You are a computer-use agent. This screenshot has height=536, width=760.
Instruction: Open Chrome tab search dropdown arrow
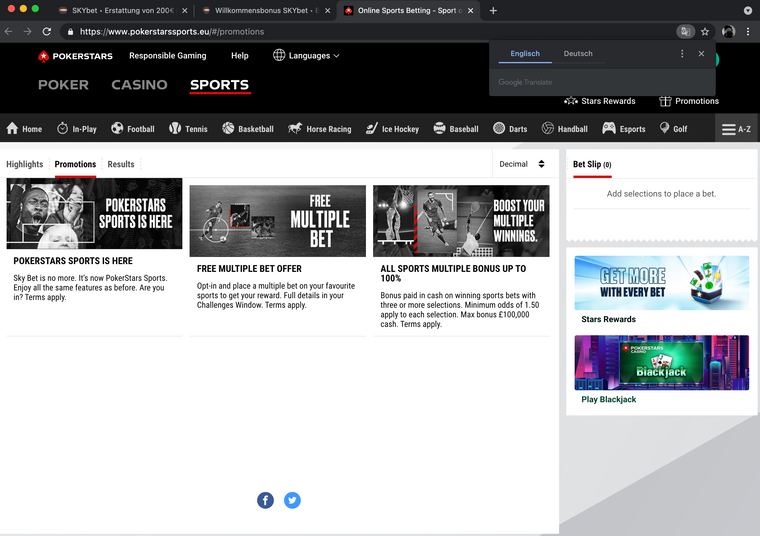pyautogui.click(x=747, y=10)
